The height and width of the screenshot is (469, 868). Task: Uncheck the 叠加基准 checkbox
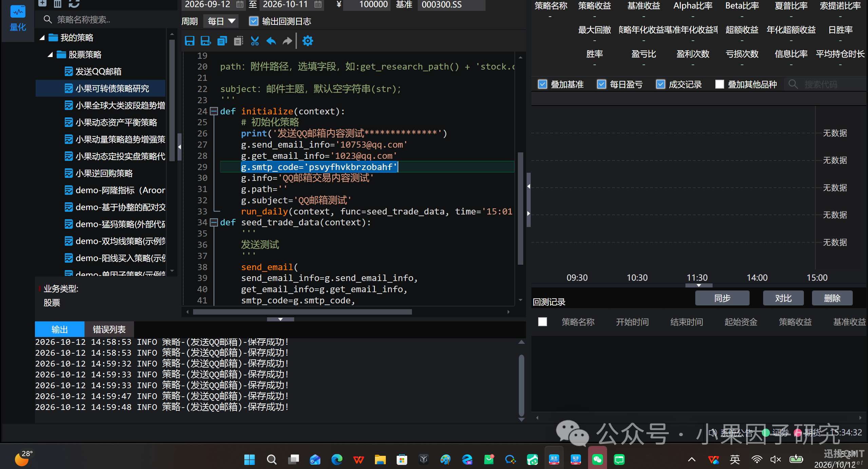(543, 84)
